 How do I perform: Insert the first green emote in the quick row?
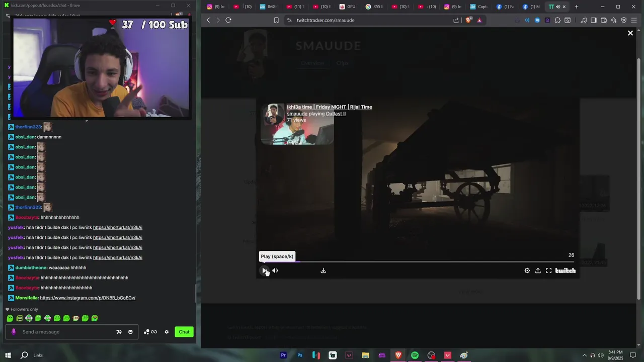point(10,318)
